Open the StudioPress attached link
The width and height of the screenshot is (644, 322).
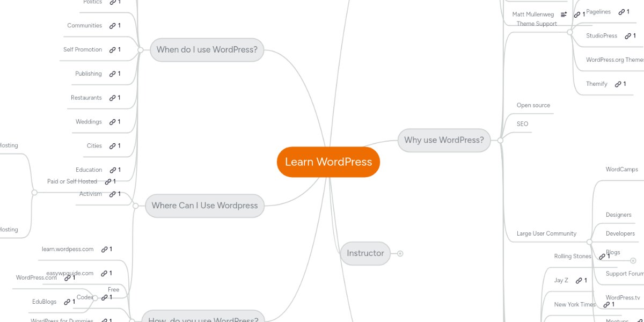[629, 35]
